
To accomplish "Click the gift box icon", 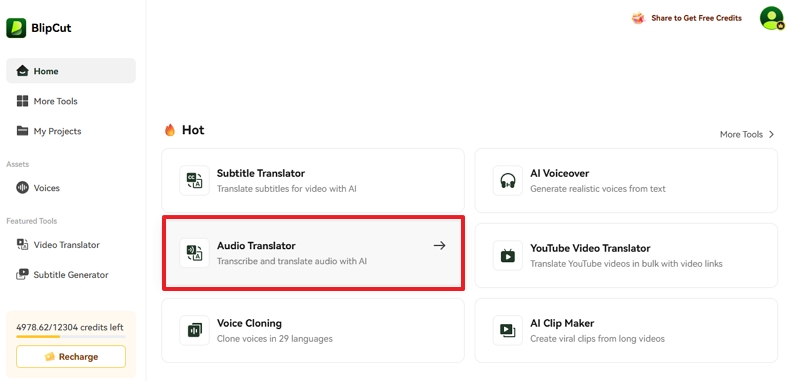I will 638,18.
